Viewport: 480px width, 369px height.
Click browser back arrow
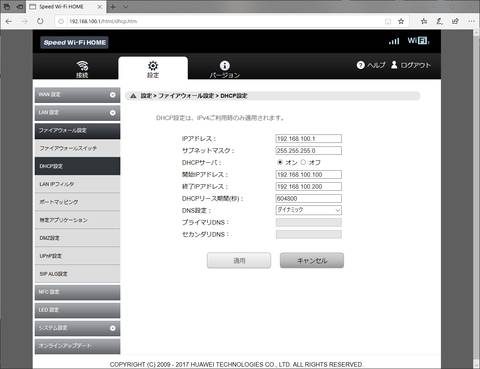click(9, 21)
